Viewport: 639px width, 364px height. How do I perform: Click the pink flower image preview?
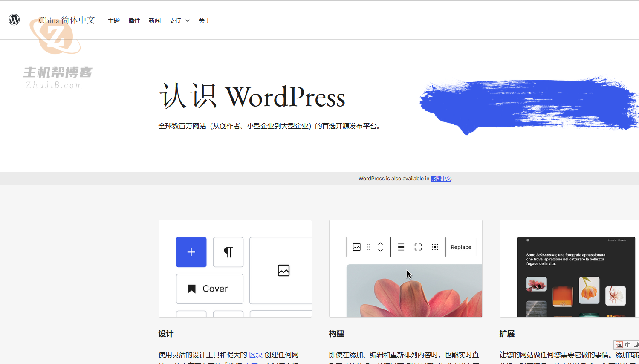click(414, 291)
